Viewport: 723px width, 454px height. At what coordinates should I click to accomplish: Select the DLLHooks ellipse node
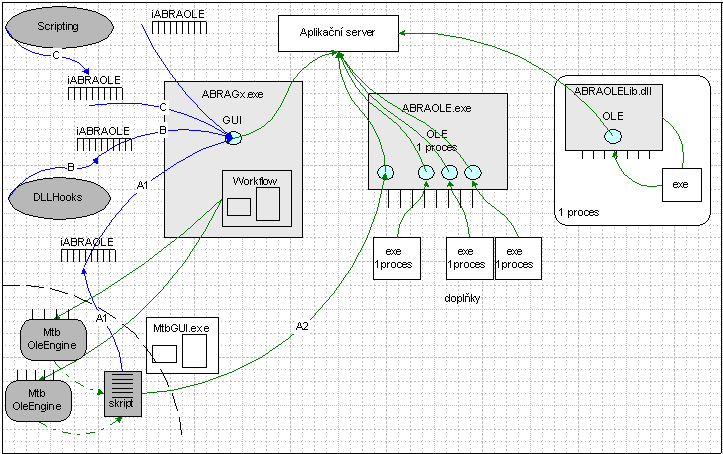pyautogui.click(x=59, y=194)
